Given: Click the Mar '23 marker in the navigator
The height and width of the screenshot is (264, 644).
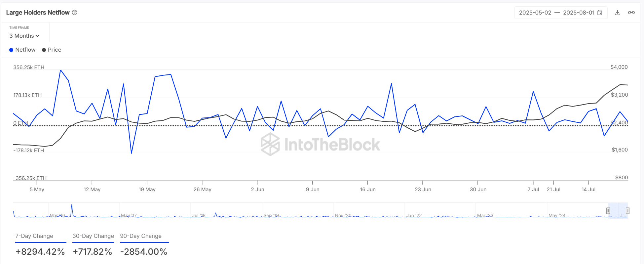Looking at the screenshot, I should 485,215.
